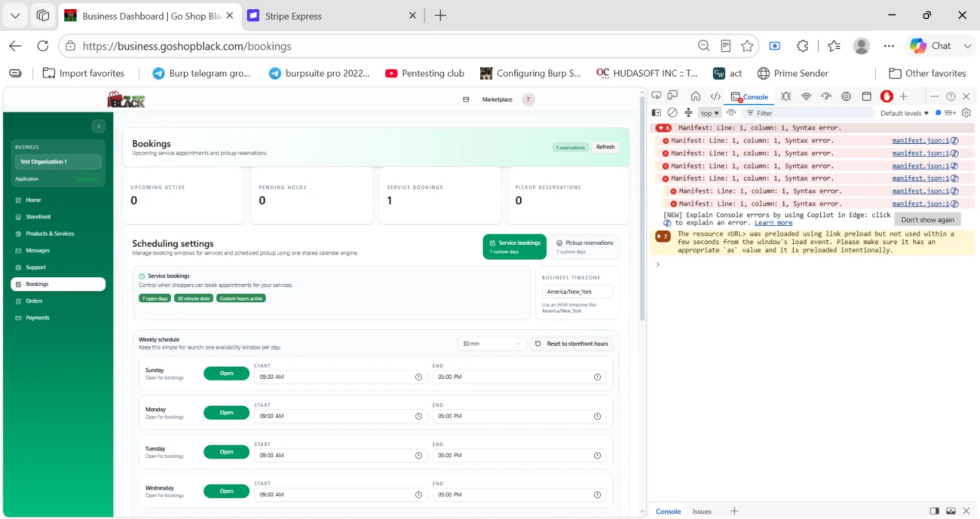Toggle Sunday Open availability switch
The height and width of the screenshot is (519, 980).
click(227, 373)
